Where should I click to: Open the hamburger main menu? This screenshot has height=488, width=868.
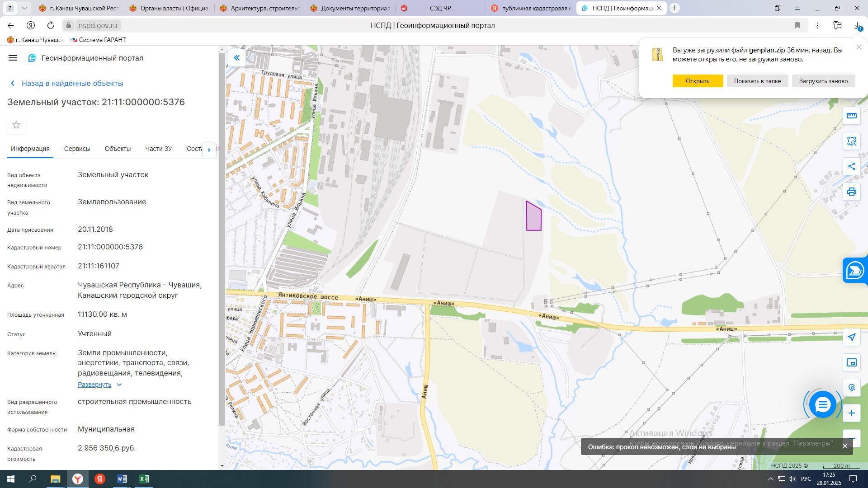pos(13,58)
